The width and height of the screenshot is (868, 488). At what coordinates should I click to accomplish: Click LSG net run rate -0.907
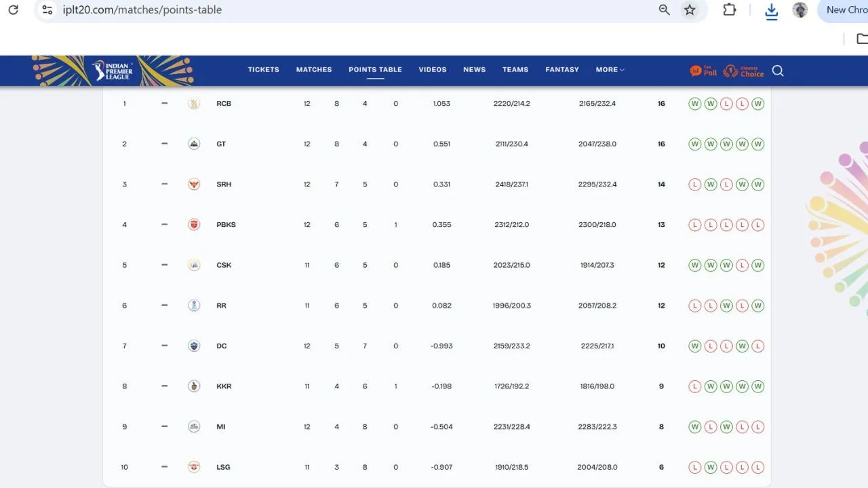pyautogui.click(x=441, y=467)
